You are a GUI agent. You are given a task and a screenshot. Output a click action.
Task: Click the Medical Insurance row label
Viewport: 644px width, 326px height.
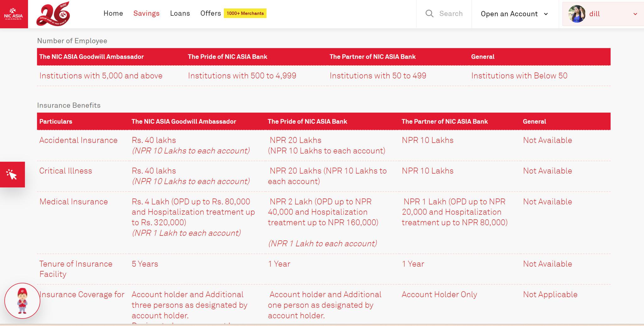(74, 202)
